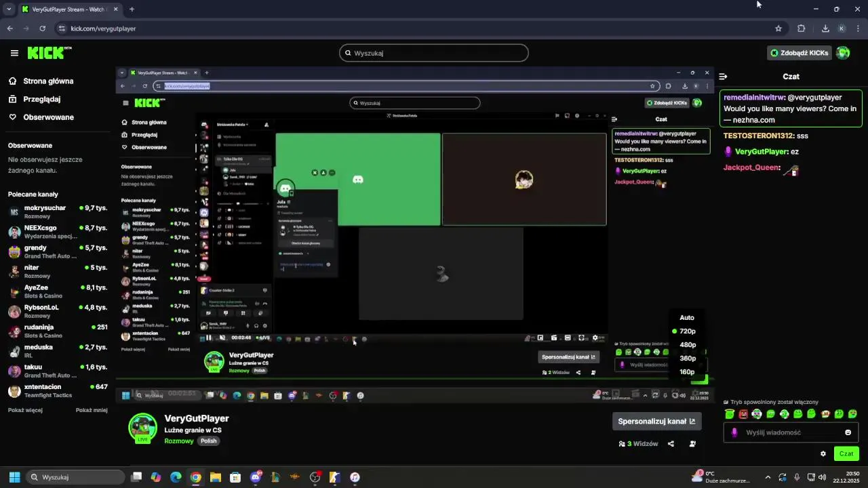Share the VeryGutPlayer stream
The image size is (868, 488).
coord(671,444)
